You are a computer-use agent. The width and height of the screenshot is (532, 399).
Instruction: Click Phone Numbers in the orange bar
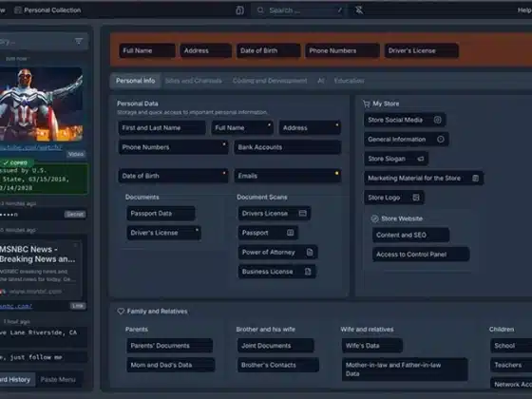pos(342,50)
